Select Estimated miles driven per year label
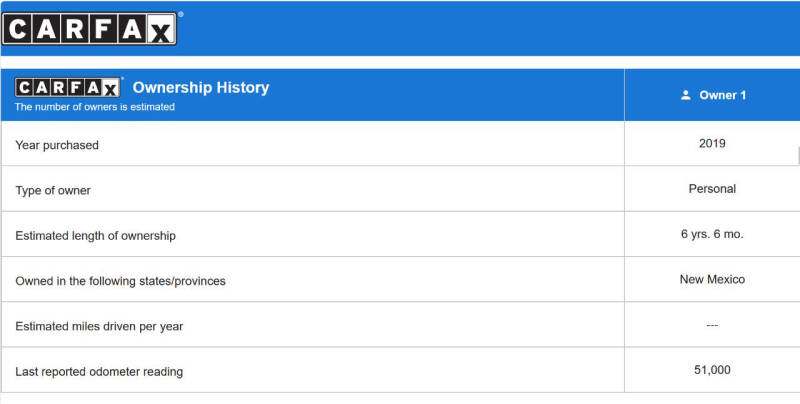 pos(99,326)
